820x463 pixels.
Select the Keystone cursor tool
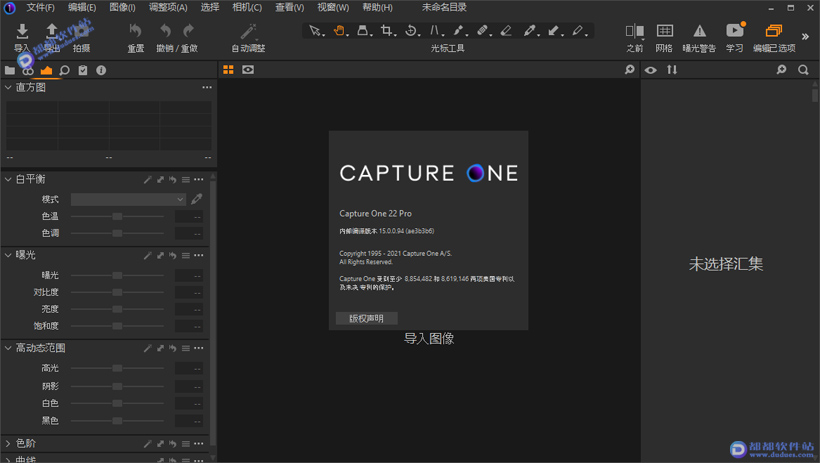[435, 31]
